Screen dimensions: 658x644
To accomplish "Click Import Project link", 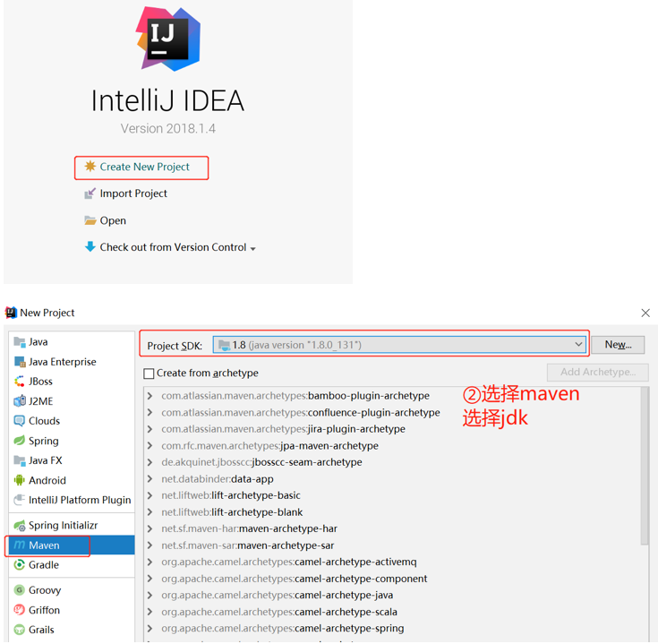I will coord(133,193).
